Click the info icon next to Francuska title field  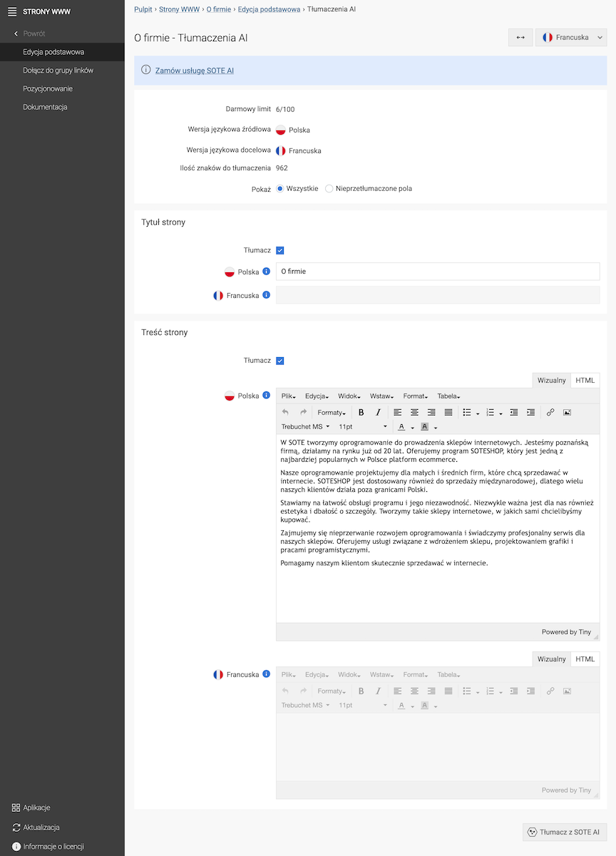266,295
